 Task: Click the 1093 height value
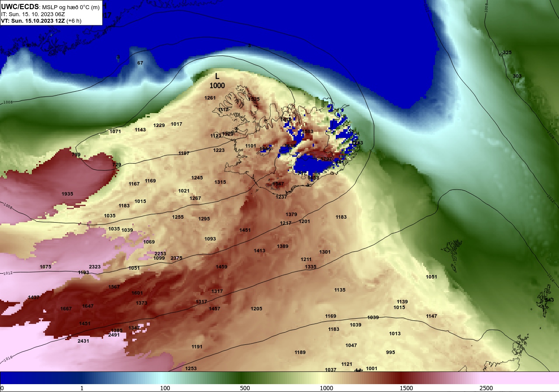[210, 239]
